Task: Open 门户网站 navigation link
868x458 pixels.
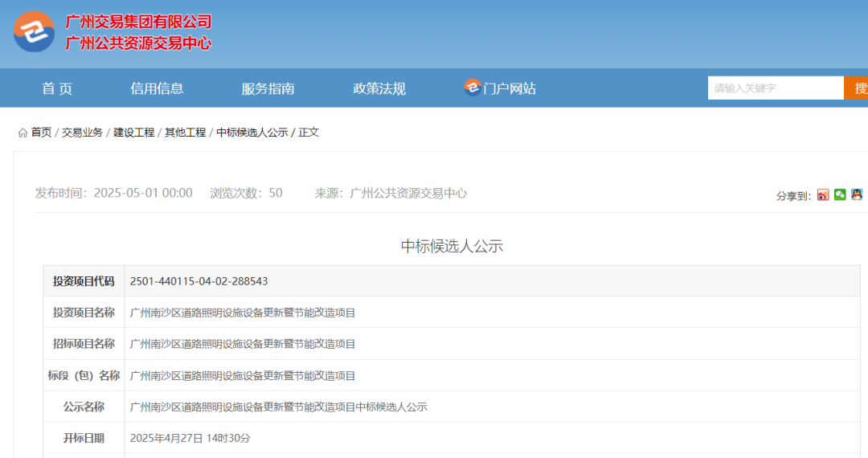Action: [x=510, y=88]
